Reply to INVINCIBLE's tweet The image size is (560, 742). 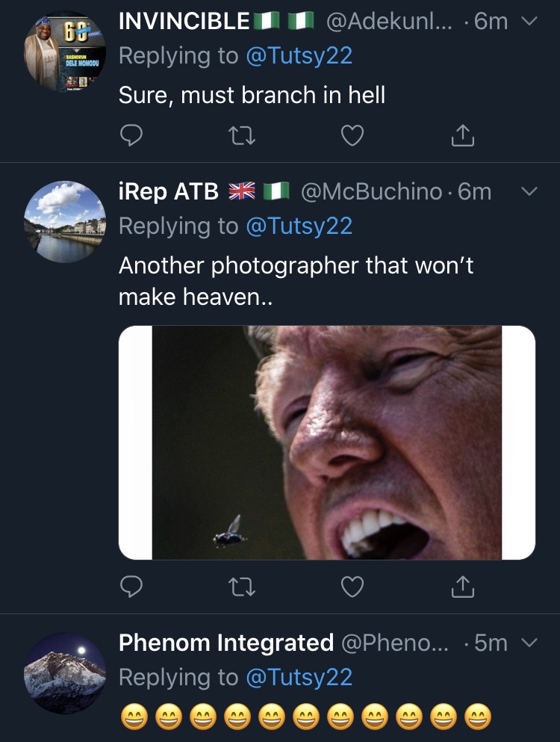(x=131, y=135)
